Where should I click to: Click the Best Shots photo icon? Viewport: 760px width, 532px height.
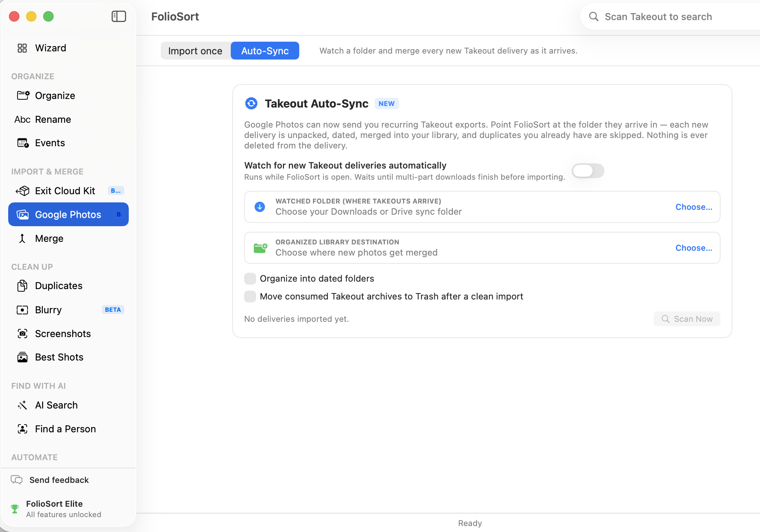coord(22,357)
